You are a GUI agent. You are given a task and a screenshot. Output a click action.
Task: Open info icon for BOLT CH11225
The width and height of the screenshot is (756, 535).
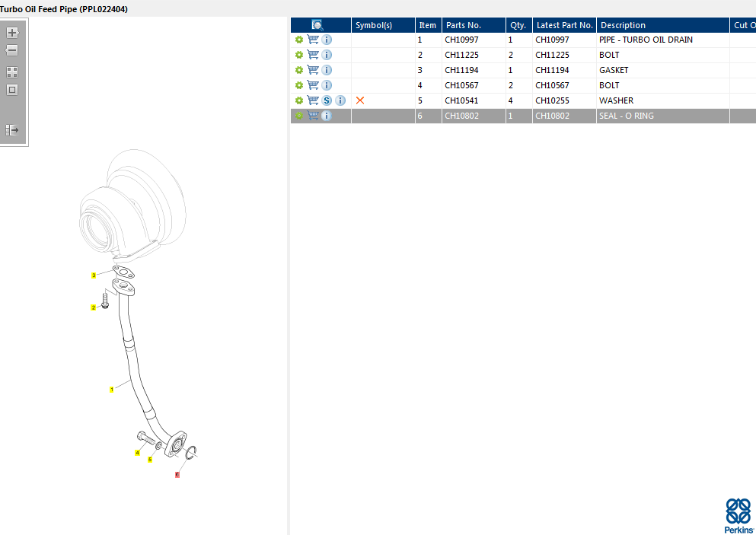click(327, 55)
